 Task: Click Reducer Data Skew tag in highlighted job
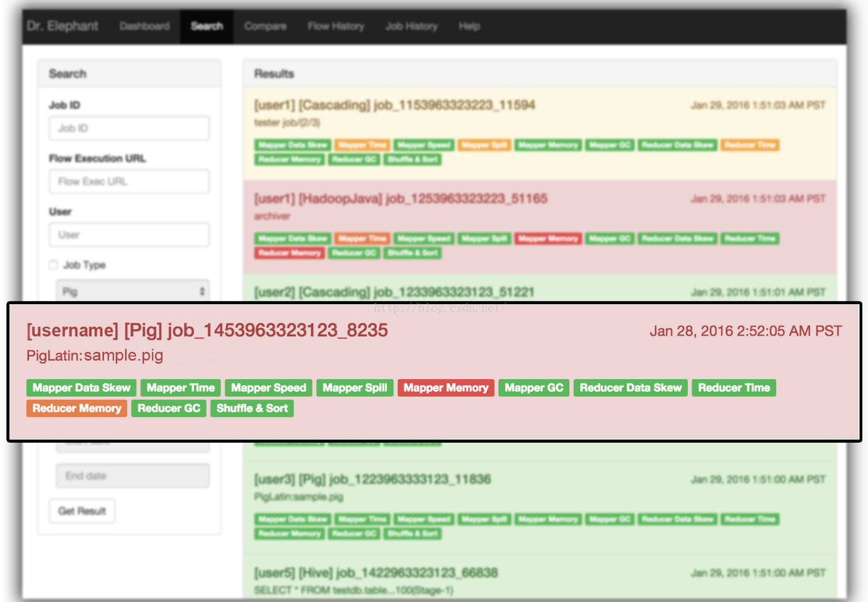(x=631, y=388)
